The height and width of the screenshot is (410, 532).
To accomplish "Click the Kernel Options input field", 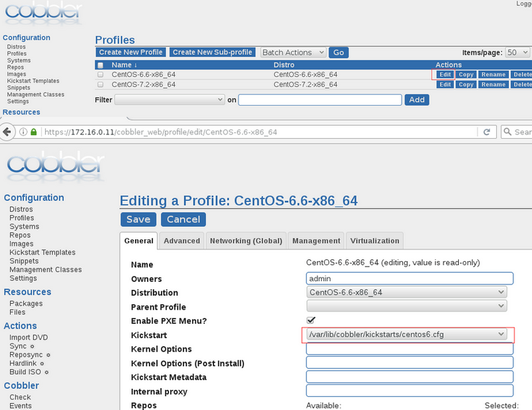I will click(410, 349).
